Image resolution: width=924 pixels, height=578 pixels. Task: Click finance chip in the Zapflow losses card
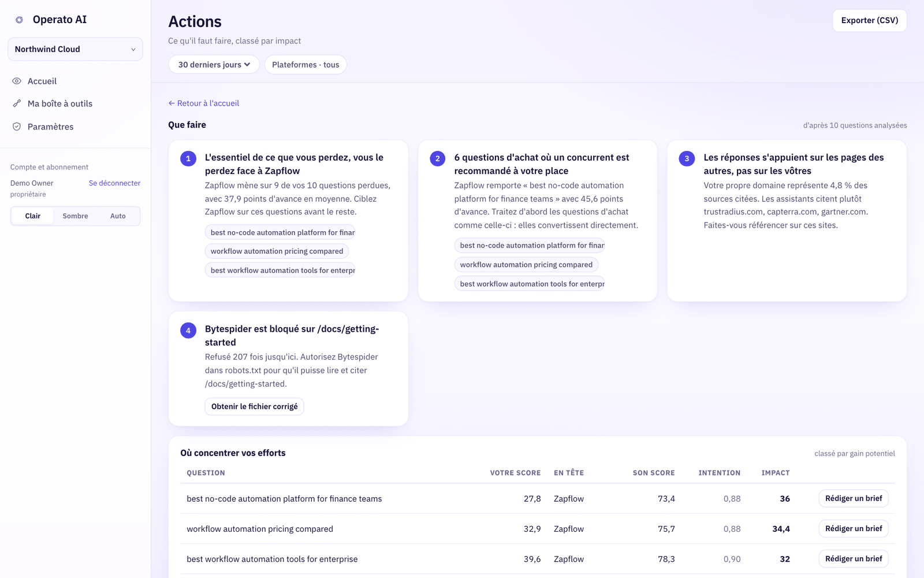[x=280, y=232]
